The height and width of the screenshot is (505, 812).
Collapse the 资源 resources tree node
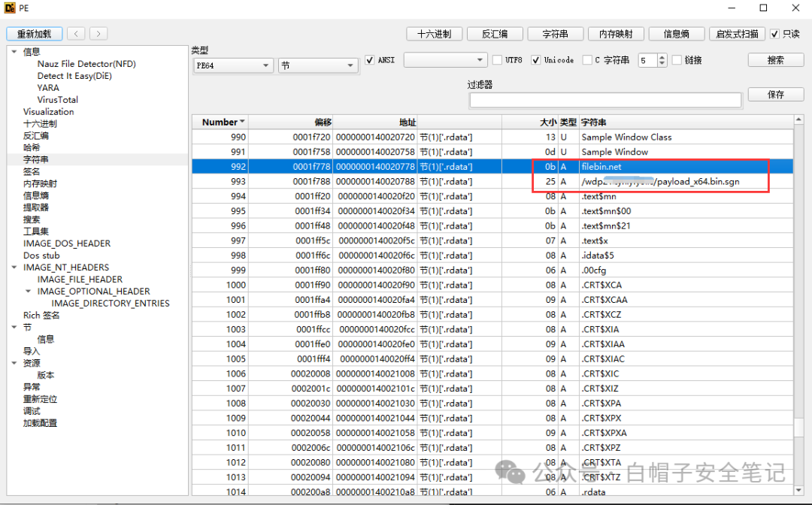click(14, 363)
